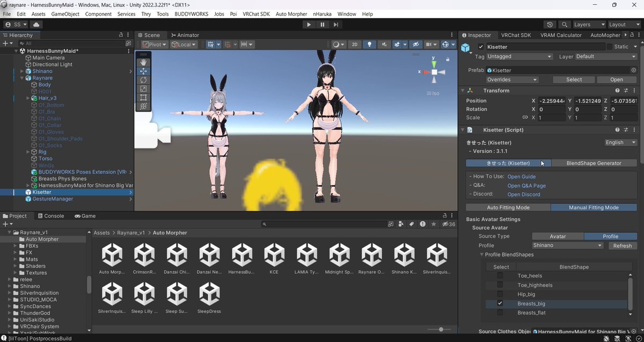Open the Layers dropdown in top toolbar

(589, 24)
